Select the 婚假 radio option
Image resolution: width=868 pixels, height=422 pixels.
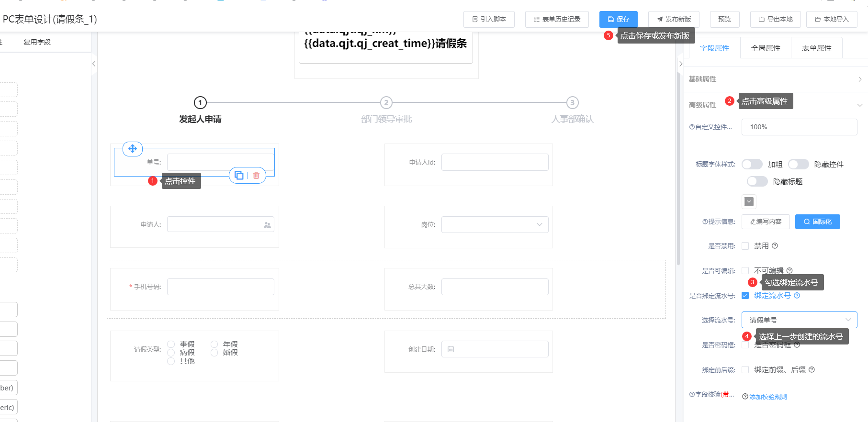click(x=214, y=353)
